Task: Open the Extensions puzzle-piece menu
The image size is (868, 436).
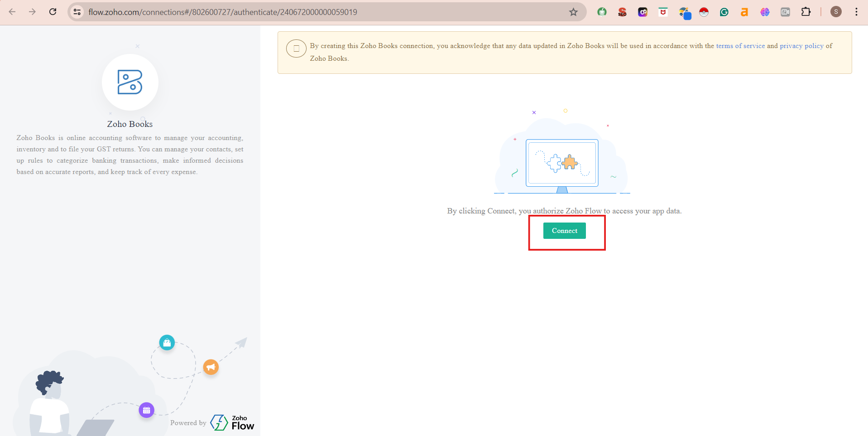Action: click(806, 12)
